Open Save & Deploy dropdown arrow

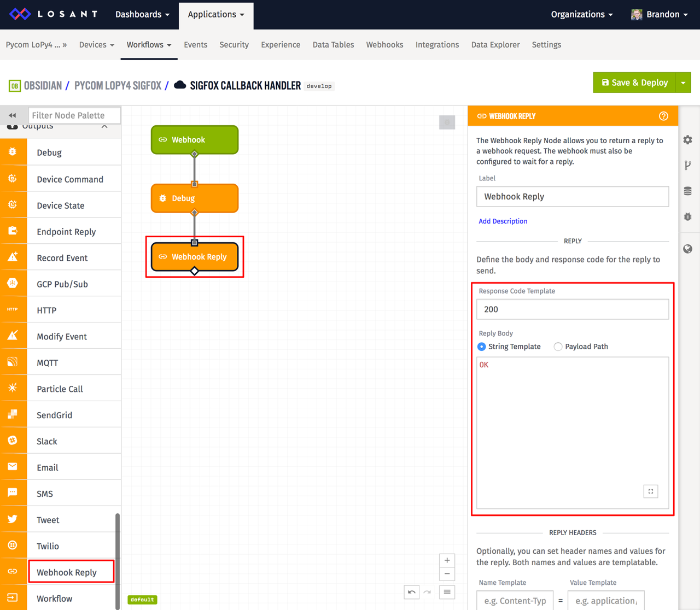click(x=684, y=83)
